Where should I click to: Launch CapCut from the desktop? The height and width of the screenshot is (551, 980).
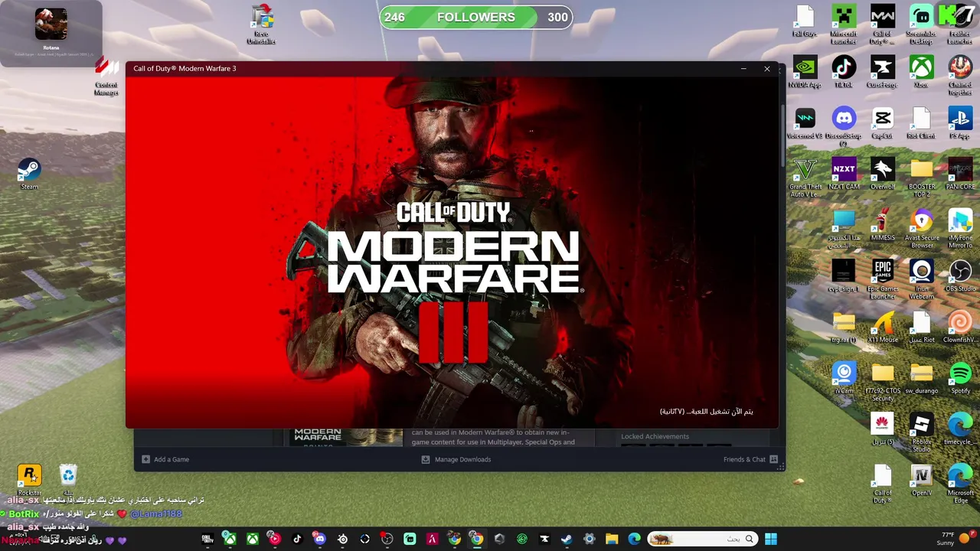pyautogui.click(x=883, y=123)
